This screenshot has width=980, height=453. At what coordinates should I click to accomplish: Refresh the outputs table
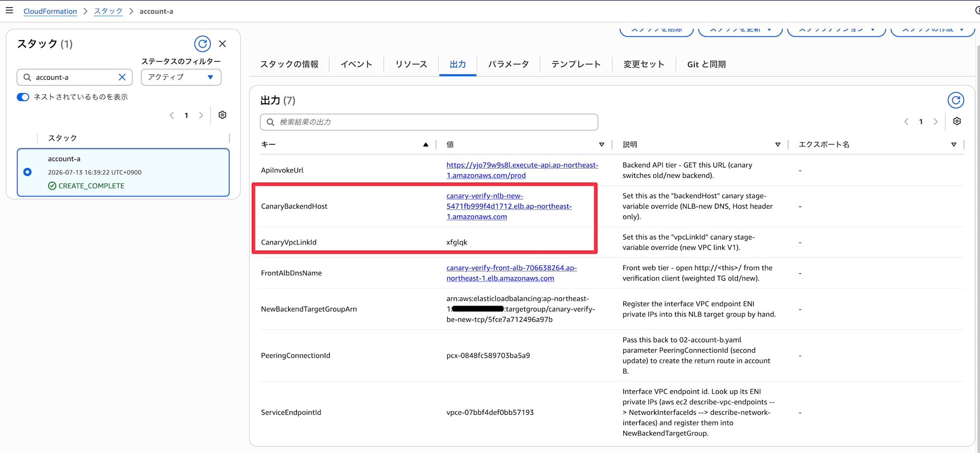pyautogui.click(x=955, y=100)
